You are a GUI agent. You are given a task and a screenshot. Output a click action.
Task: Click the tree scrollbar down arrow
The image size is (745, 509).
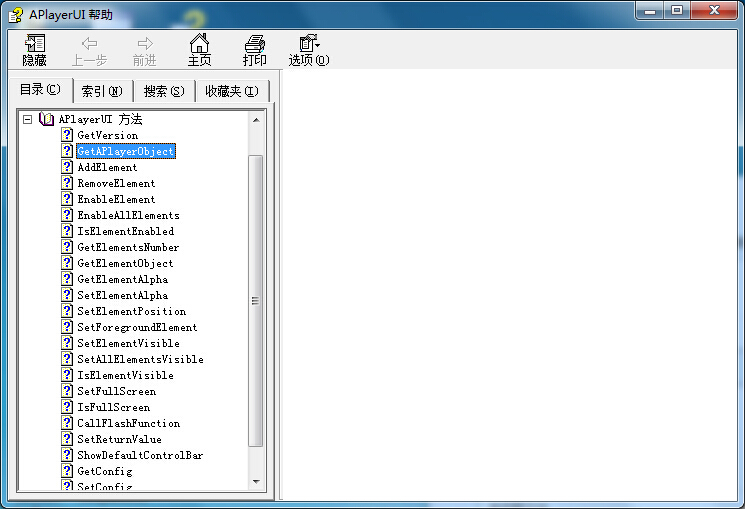[256, 481]
